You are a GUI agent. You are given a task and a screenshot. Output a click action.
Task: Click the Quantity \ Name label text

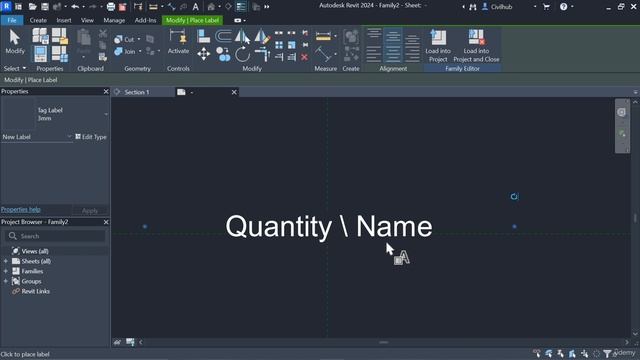[329, 226]
